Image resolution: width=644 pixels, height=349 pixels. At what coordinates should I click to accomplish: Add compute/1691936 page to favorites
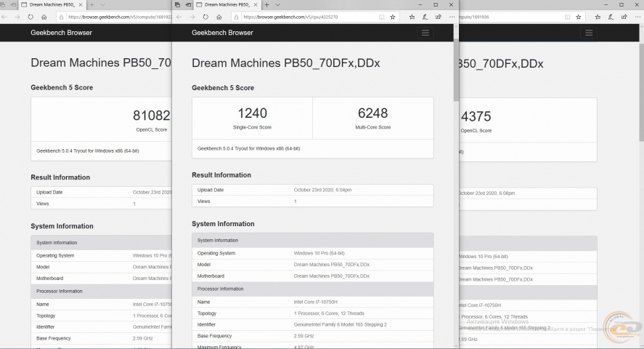pyautogui.click(x=578, y=17)
